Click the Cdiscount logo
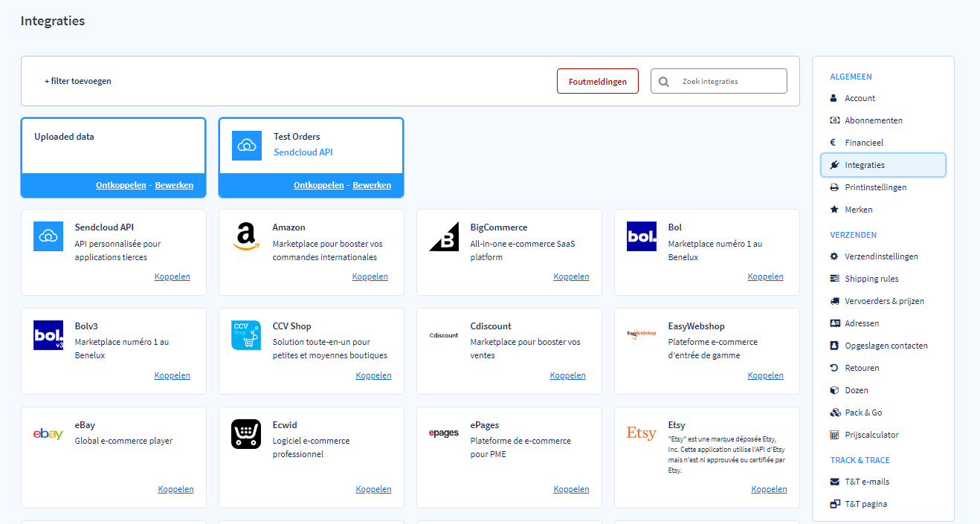Viewport: 980px width, 524px height. click(x=444, y=335)
